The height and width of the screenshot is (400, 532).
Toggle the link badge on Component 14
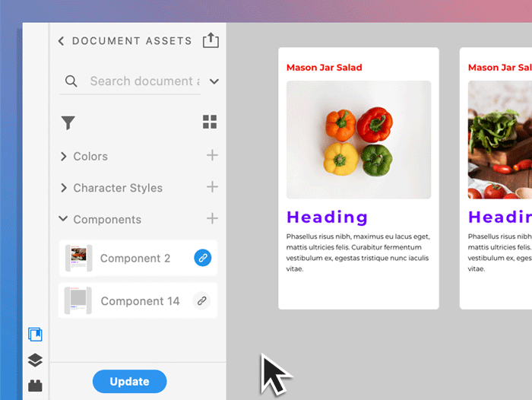point(201,300)
